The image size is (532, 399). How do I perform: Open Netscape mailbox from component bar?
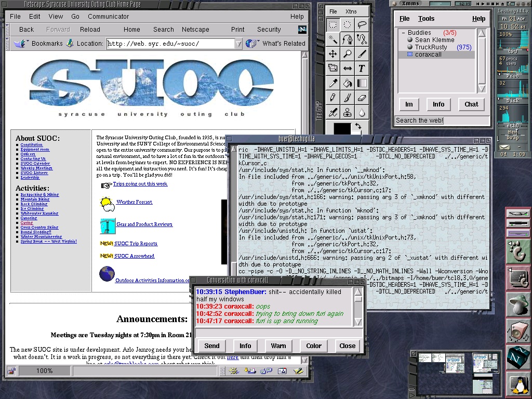[x=250, y=371]
